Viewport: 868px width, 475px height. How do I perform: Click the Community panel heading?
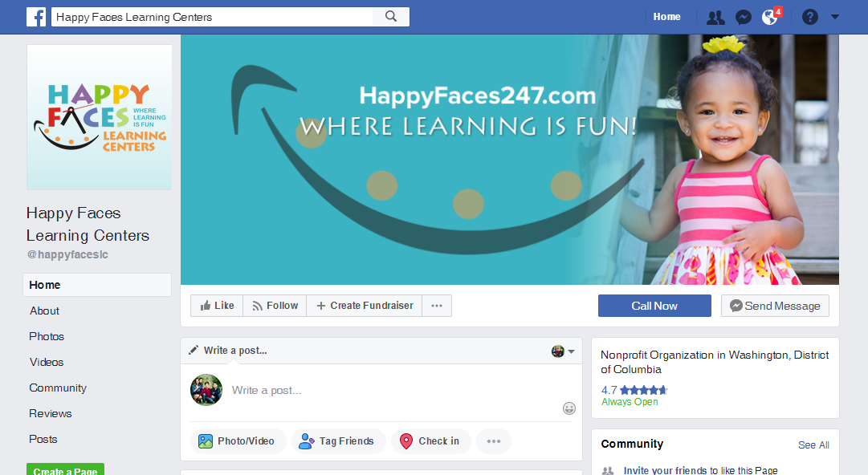(x=632, y=444)
